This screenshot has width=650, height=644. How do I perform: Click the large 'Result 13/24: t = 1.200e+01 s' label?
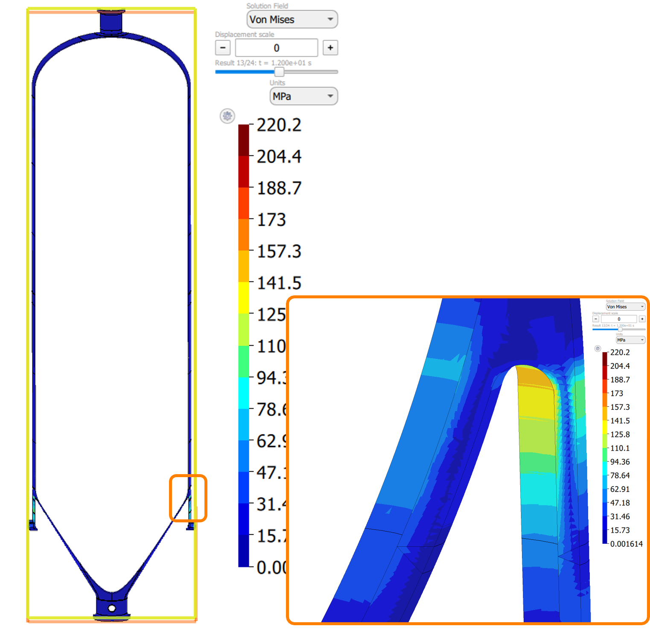[x=263, y=63]
